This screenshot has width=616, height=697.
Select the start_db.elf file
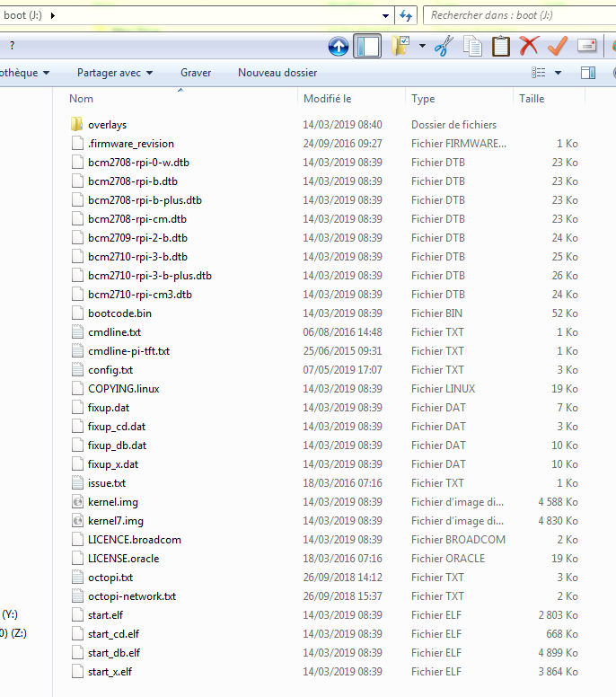click(x=114, y=653)
